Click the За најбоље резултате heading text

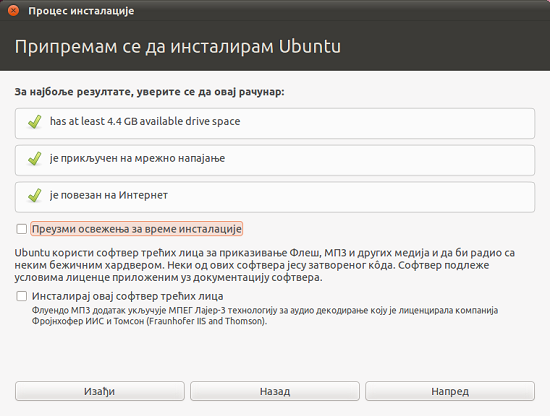click(x=149, y=92)
